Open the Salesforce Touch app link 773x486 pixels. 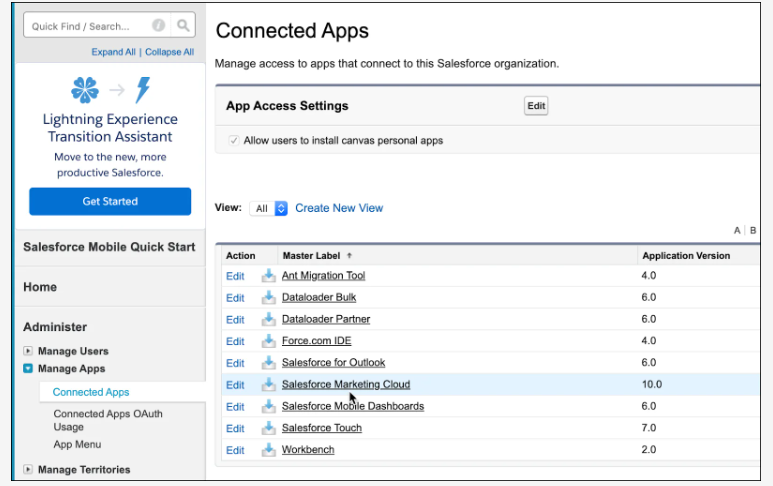[321, 428]
